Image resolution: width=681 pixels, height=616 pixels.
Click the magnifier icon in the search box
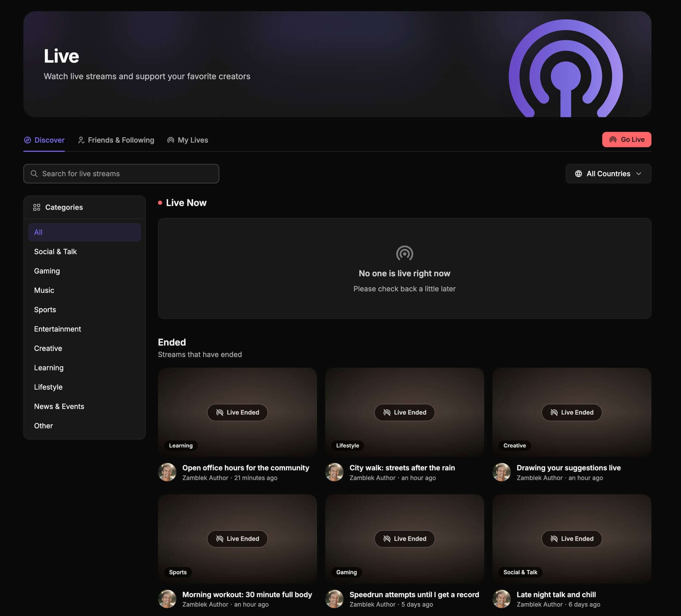pos(34,173)
